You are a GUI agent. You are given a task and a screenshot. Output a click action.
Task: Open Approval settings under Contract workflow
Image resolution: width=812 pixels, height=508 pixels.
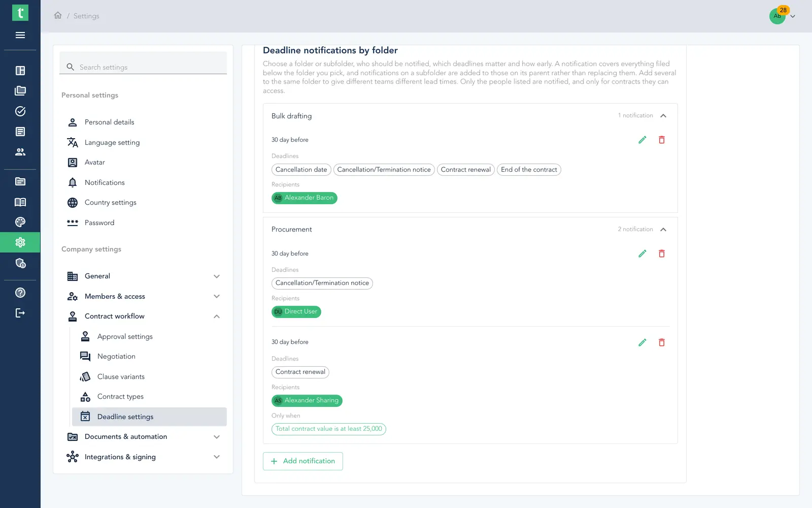coord(149,336)
